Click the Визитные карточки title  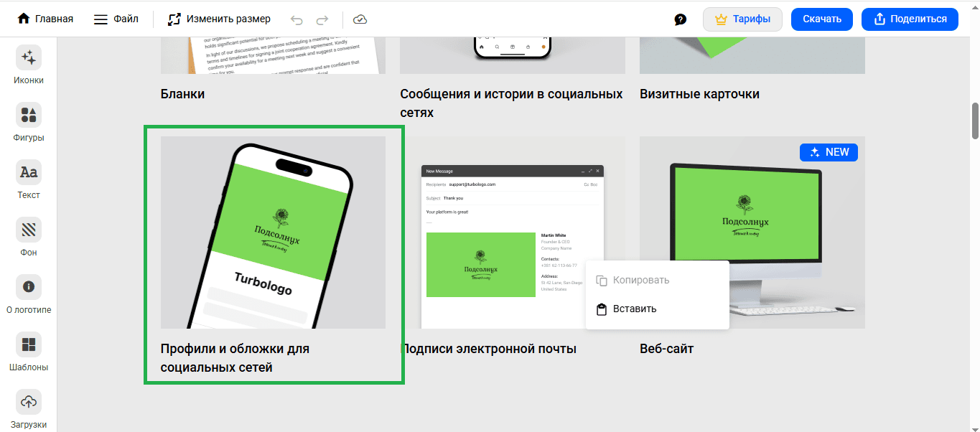(699, 94)
